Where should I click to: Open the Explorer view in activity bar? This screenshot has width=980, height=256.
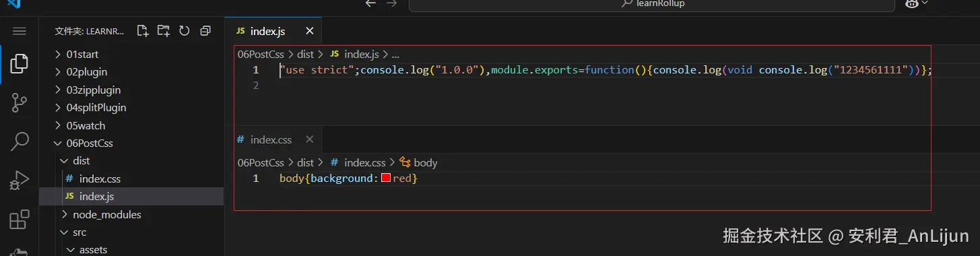pyautogui.click(x=20, y=64)
